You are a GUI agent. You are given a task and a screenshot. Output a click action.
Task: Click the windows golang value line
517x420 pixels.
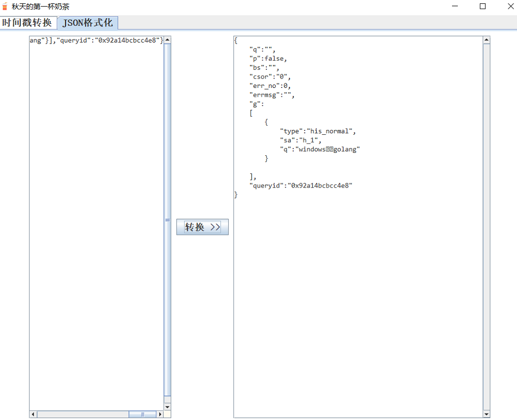coord(320,149)
